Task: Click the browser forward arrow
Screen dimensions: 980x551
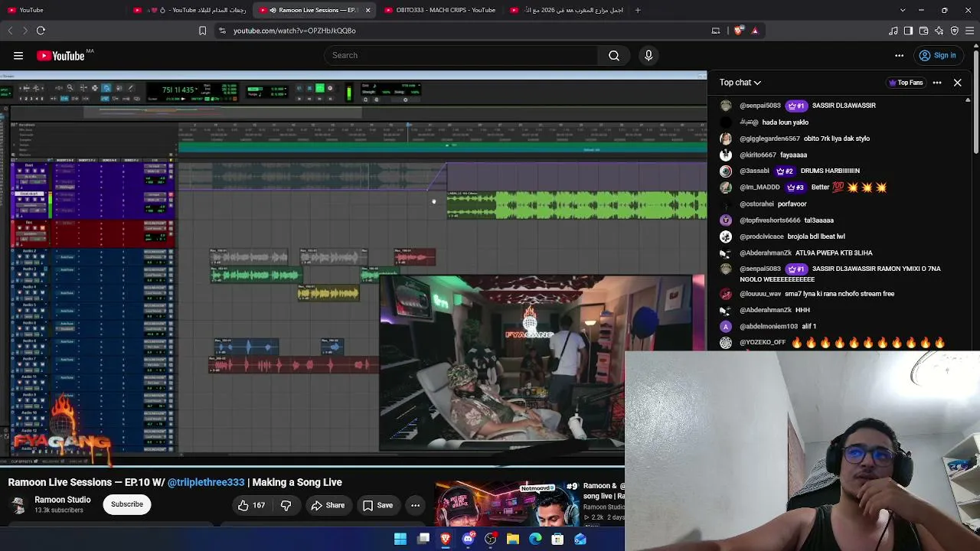Action: pos(24,31)
